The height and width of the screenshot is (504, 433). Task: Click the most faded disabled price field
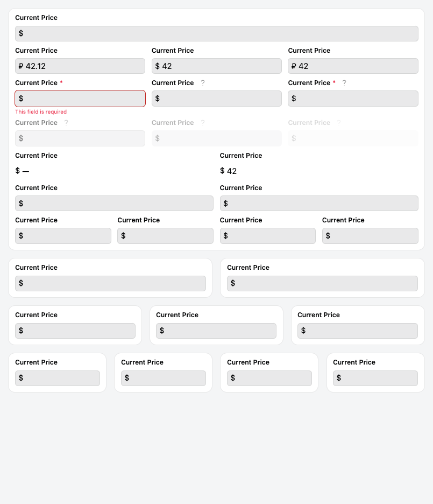[x=353, y=138]
